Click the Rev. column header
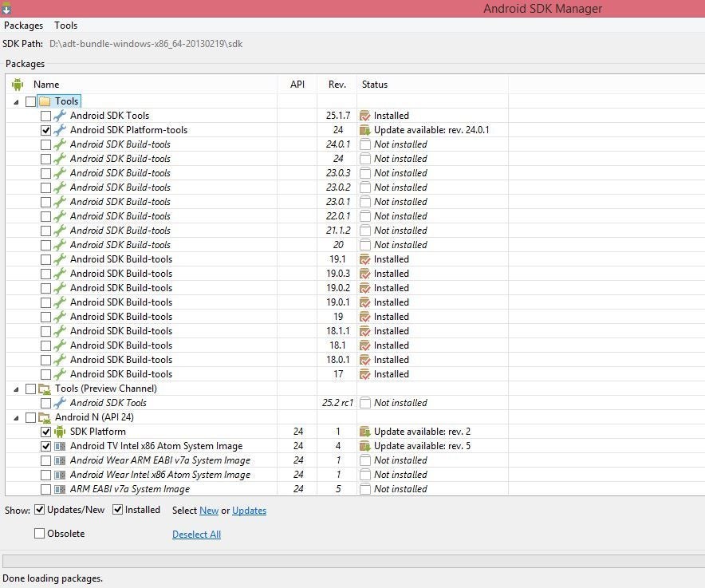 coord(337,84)
